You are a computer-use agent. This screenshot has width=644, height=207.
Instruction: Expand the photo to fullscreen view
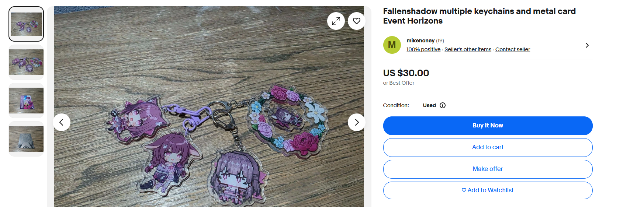[x=336, y=21]
